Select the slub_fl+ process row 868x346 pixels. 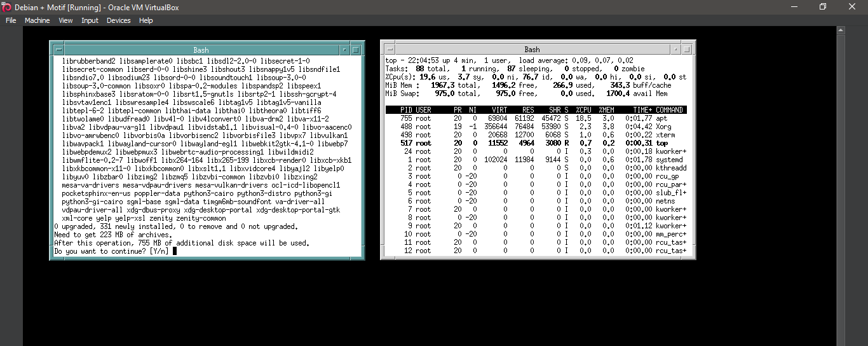click(536, 193)
